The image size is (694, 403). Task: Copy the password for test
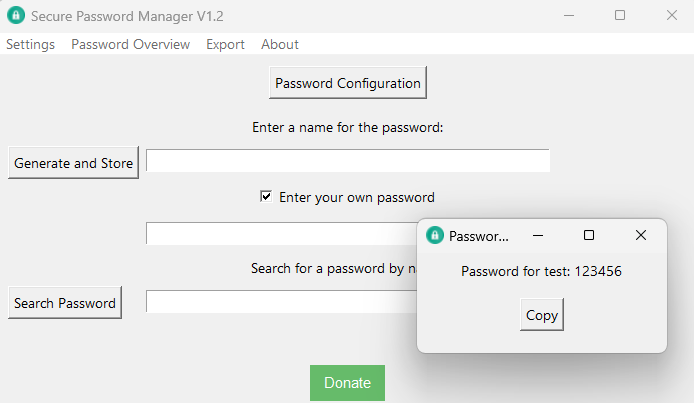pyautogui.click(x=542, y=315)
